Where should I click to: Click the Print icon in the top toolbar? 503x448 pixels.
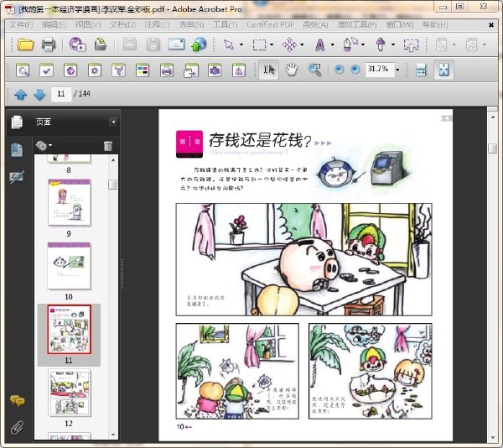(x=49, y=44)
